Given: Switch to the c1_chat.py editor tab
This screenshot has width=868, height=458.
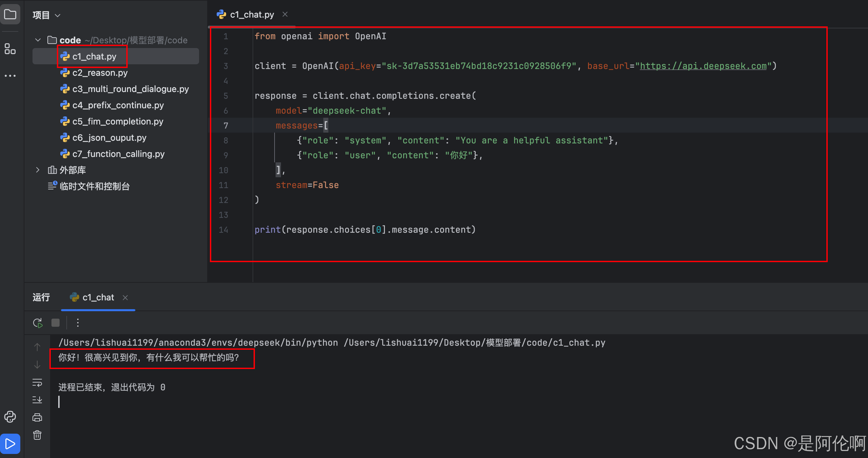Looking at the screenshot, I should 252,15.
